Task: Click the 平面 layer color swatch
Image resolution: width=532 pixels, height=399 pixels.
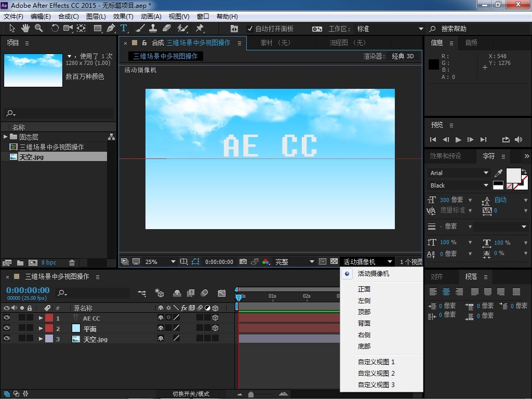Action: pyautogui.click(x=49, y=328)
